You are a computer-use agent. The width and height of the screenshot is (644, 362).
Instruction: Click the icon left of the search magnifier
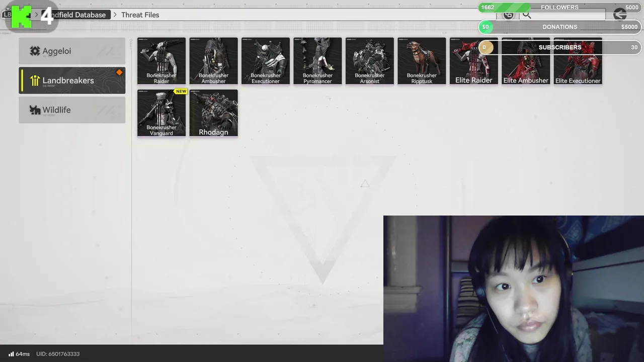pos(509,15)
